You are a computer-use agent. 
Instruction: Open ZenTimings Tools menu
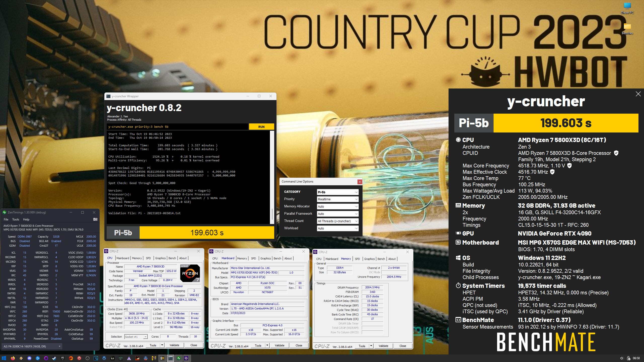[16, 219]
